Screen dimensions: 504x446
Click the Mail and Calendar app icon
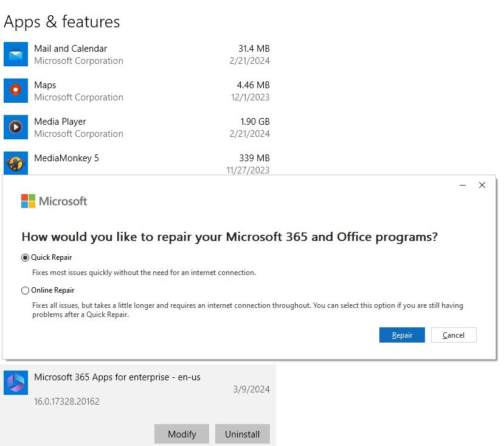point(16,54)
